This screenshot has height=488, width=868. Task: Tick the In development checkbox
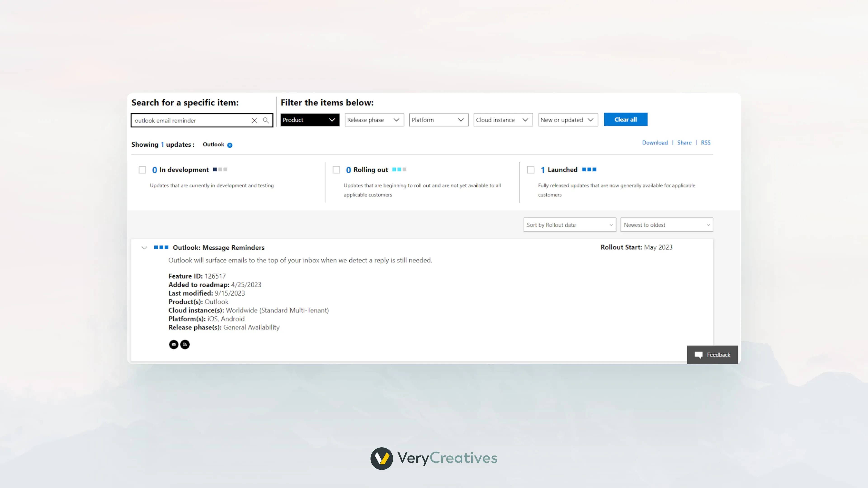(143, 170)
